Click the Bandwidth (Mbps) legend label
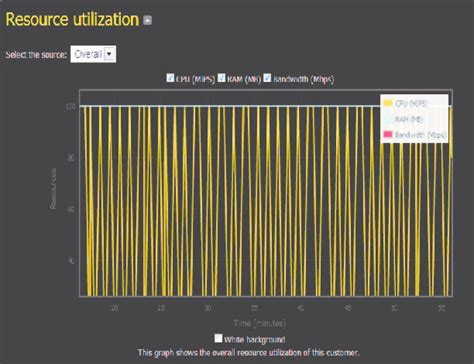The height and width of the screenshot is (364, 474). coord(420,135)
